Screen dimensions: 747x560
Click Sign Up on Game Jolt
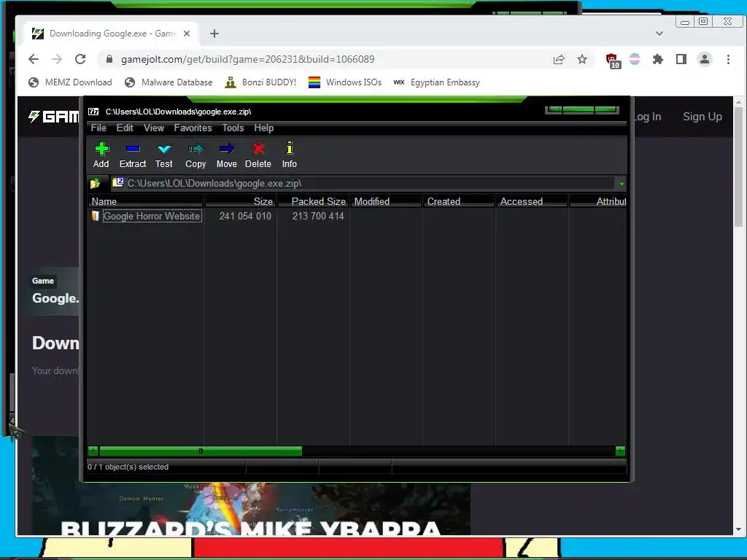click(x=703, y=117)
